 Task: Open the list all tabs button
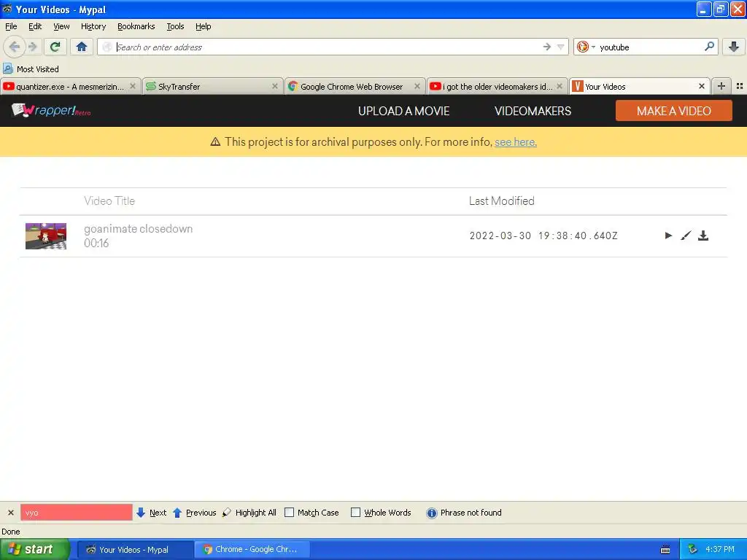(740, 86)
